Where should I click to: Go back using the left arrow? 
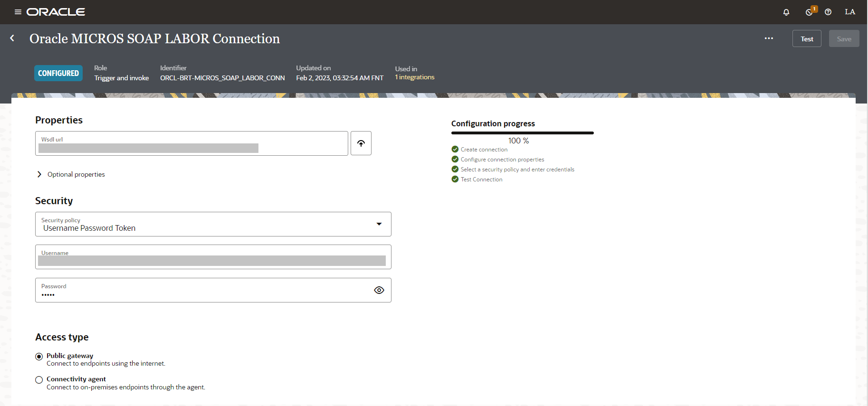click(x=12, y=38)
